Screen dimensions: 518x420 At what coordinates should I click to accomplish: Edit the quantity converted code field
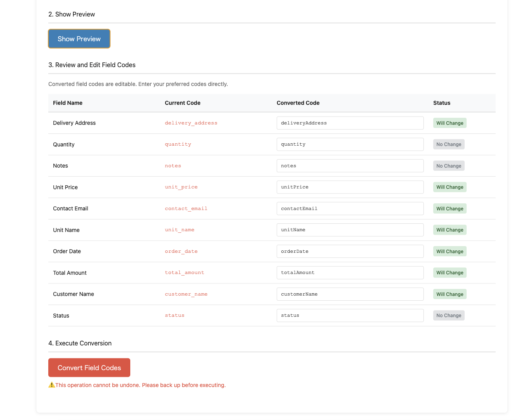point(350,144)
